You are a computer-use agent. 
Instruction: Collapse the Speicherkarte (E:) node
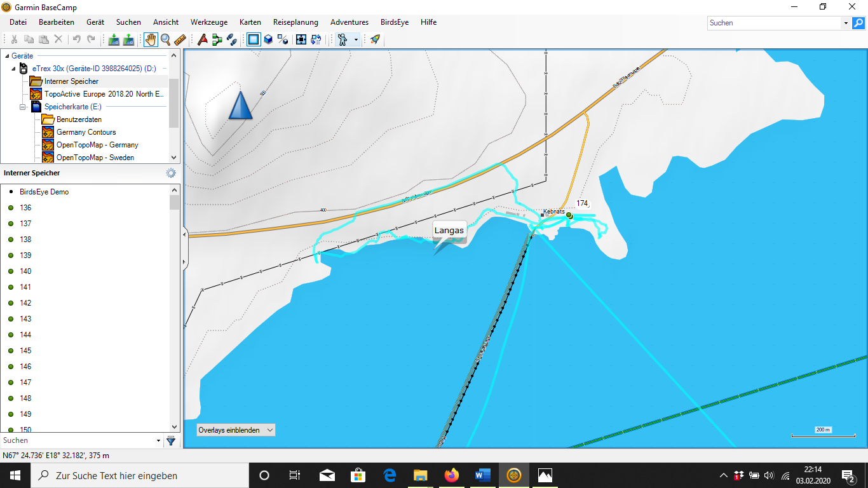pos(22,107)
